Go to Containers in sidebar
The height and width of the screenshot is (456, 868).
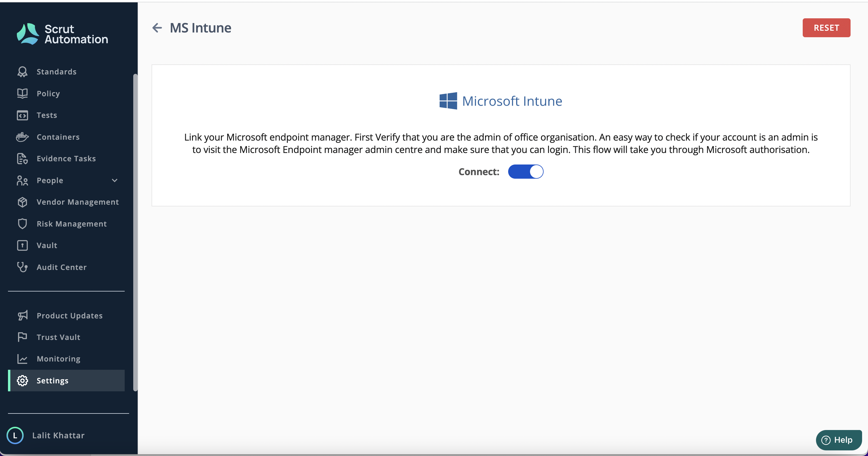pyautogui.click(x=58, y=137)
